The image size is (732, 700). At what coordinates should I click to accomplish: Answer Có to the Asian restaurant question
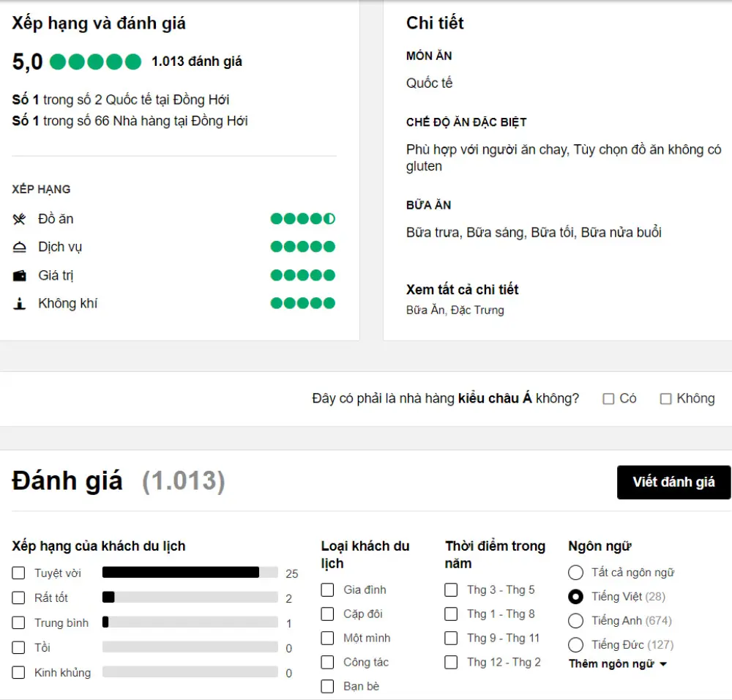coord(608,399)
